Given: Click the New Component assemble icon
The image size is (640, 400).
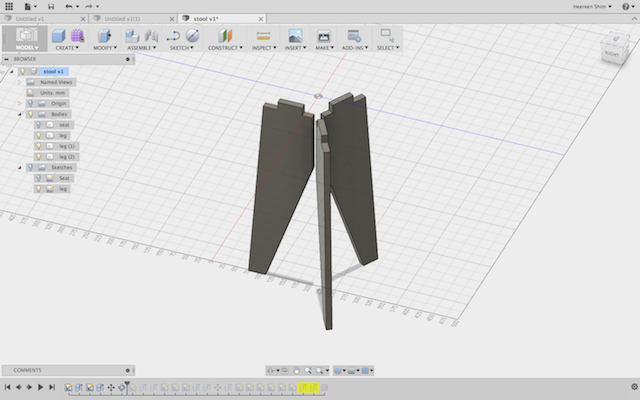Looking at the screenshot, I should (132, 36).
